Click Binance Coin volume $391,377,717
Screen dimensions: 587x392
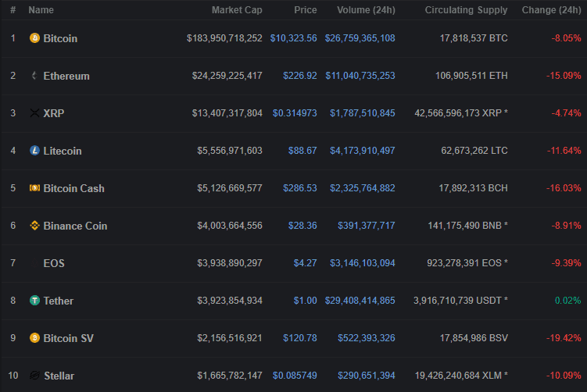(366, 226)
